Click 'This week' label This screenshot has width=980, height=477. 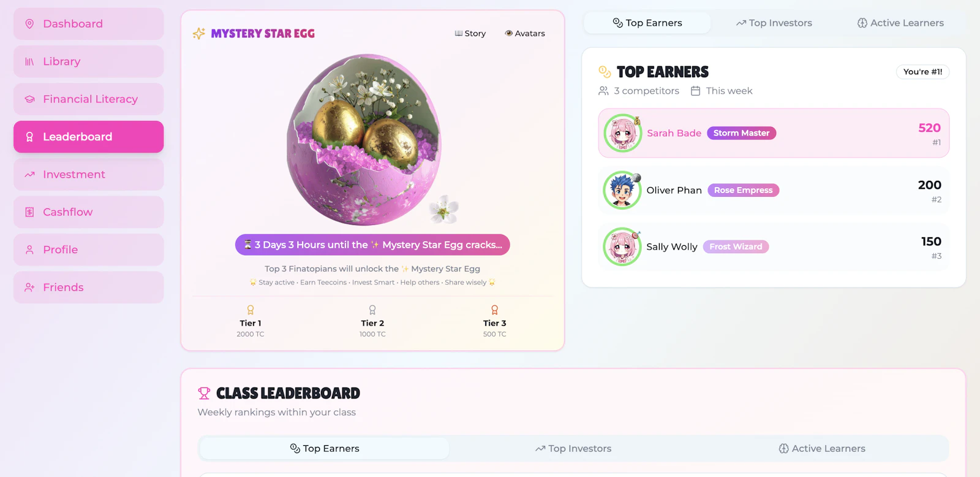tap(729, 91)
